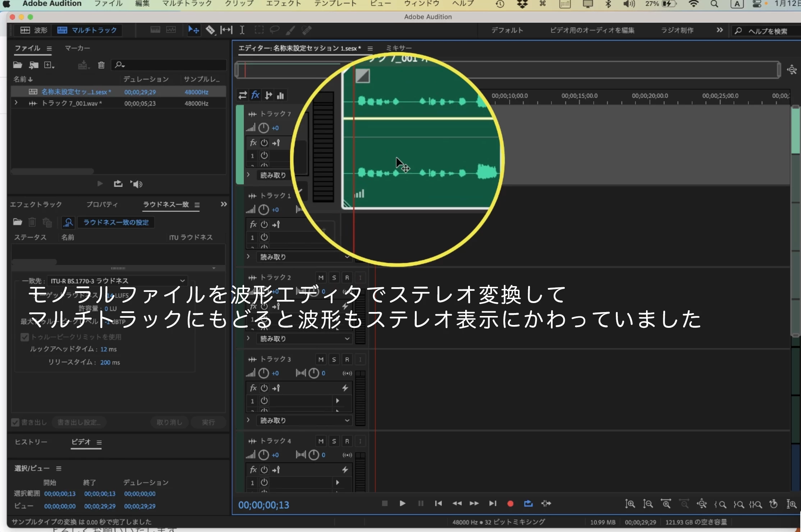Open file folder icon in Files panel
This screenshot has width=801, height=532.
point(18,65)
